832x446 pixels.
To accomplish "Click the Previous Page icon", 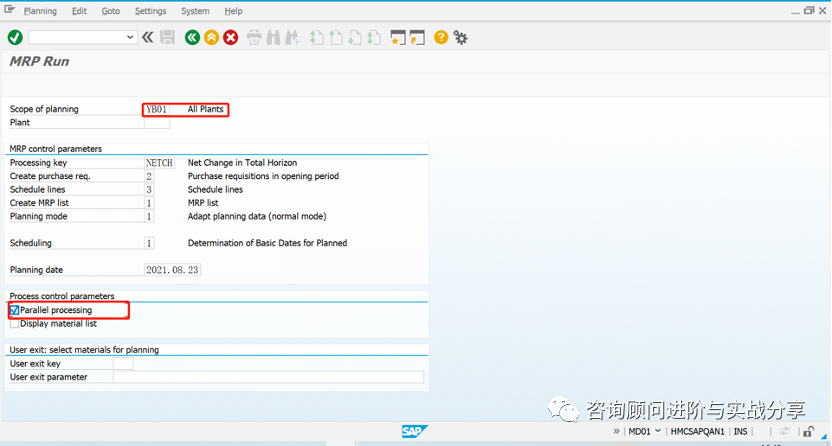I will 336,38.
